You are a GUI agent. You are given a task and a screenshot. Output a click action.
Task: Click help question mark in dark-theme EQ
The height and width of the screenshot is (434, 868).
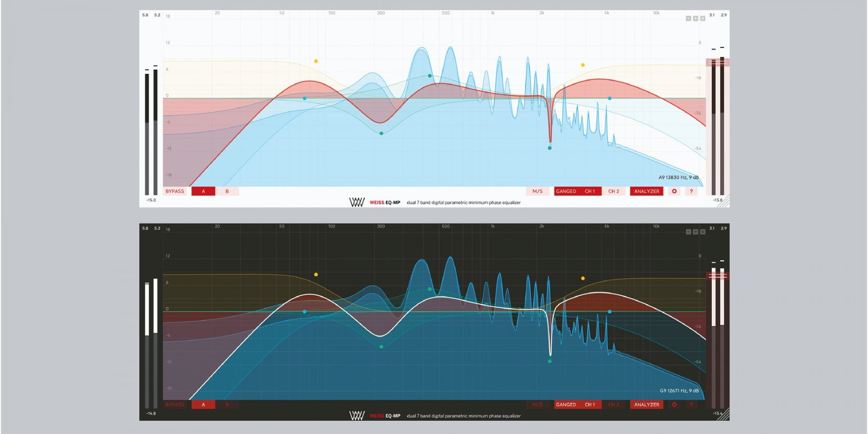coord(691,405)
